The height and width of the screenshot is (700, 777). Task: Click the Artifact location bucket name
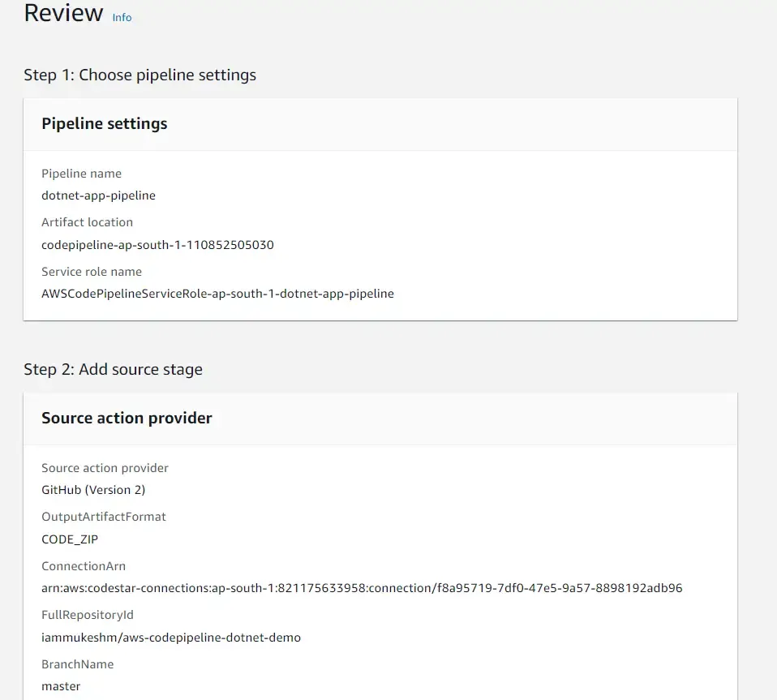[157, 244]
